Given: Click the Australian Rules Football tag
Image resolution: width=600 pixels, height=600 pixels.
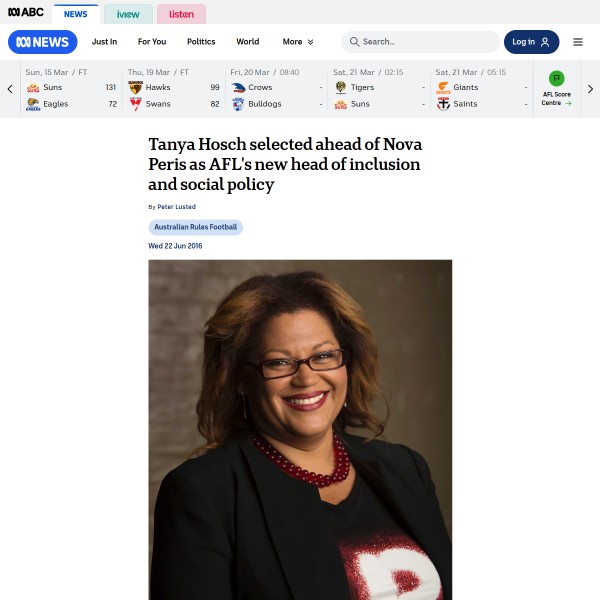Looking at the screenshot, I should (x=196, y=227).
